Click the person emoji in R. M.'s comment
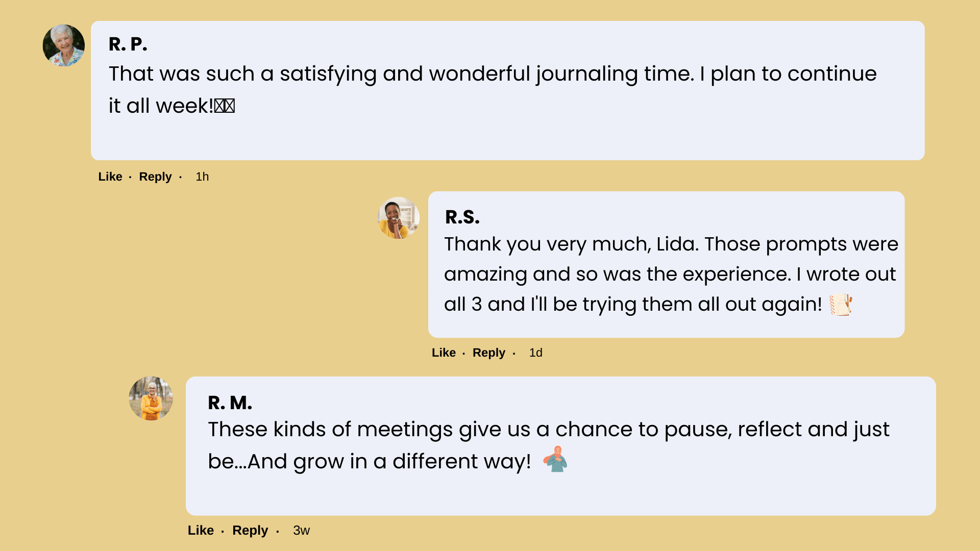Screen dimensions: 980x551 pyautogui.click(x=555, y=459)
